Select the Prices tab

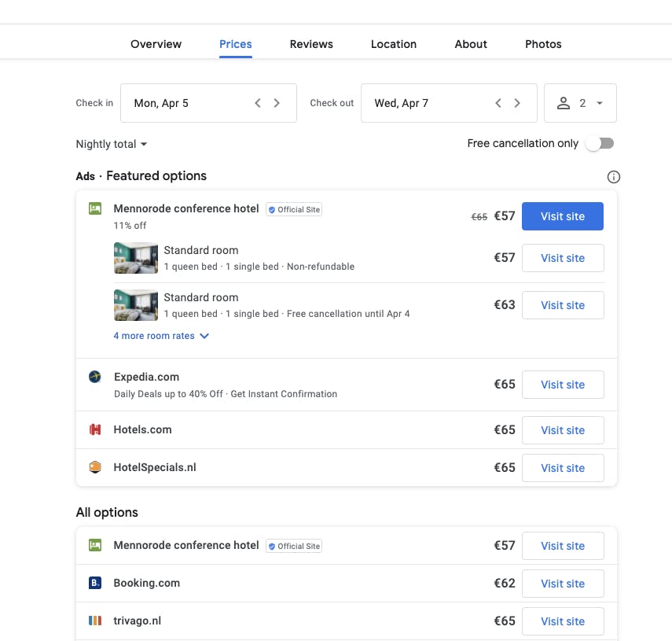pyautogui.click(x=235, y=44)
